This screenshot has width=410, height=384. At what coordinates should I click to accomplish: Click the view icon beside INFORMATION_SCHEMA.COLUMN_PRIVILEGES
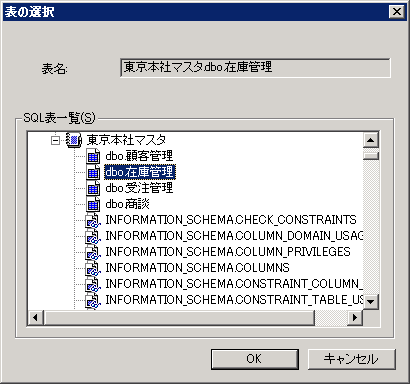point(93,252)
